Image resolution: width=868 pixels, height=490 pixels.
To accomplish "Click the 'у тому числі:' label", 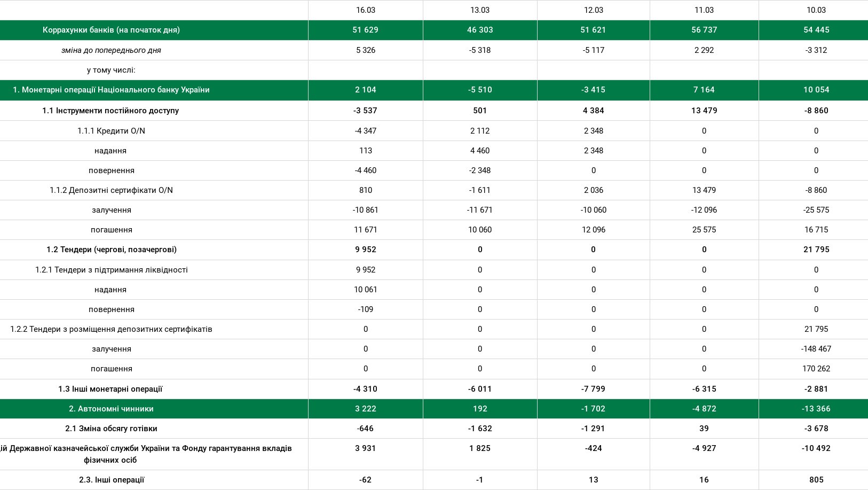I will coord(111,70).
